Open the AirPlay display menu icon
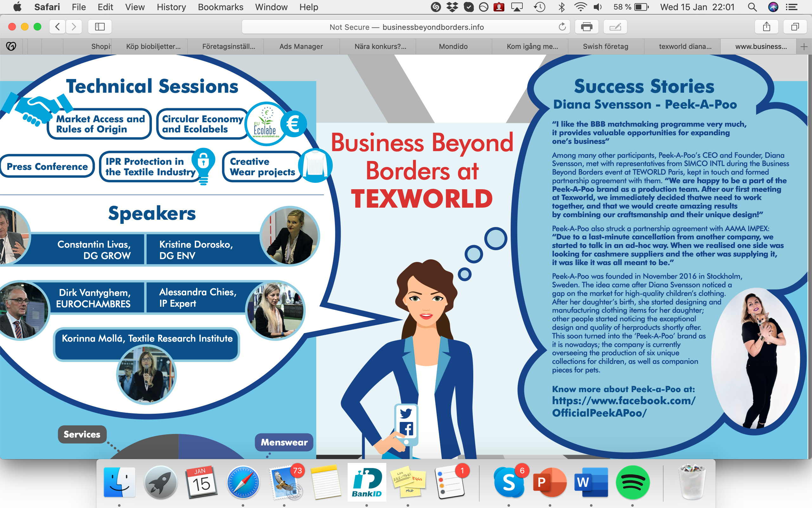The image size is (812, 508). pos(517,7)
